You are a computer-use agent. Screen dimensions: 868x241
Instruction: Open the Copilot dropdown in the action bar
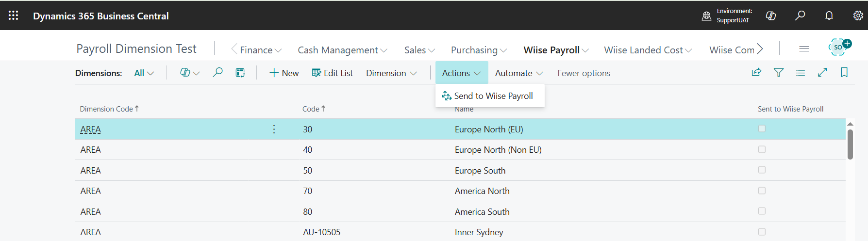point(190,73)
